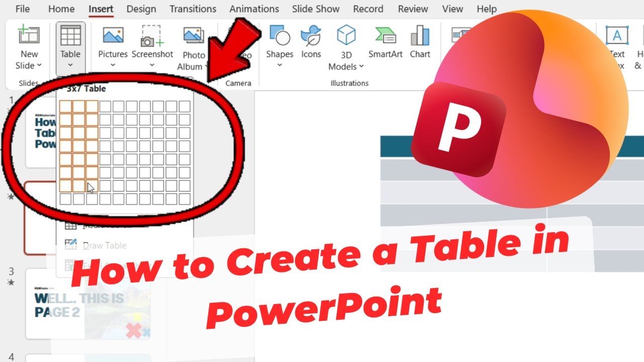Viewport: 644px width, 362px height.
Task: Expand the Pictures dropdown arrow
Action: click(113, 65)
